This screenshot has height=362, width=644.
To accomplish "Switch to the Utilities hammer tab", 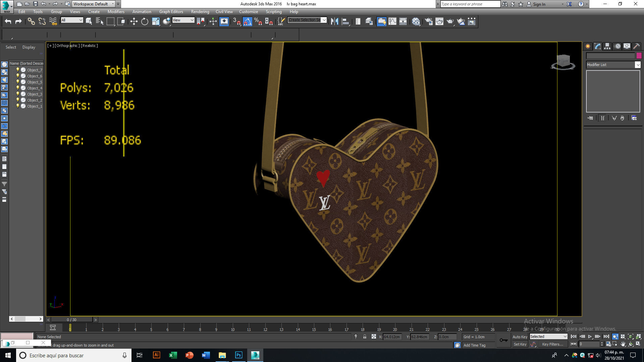I will pos(637,46).
